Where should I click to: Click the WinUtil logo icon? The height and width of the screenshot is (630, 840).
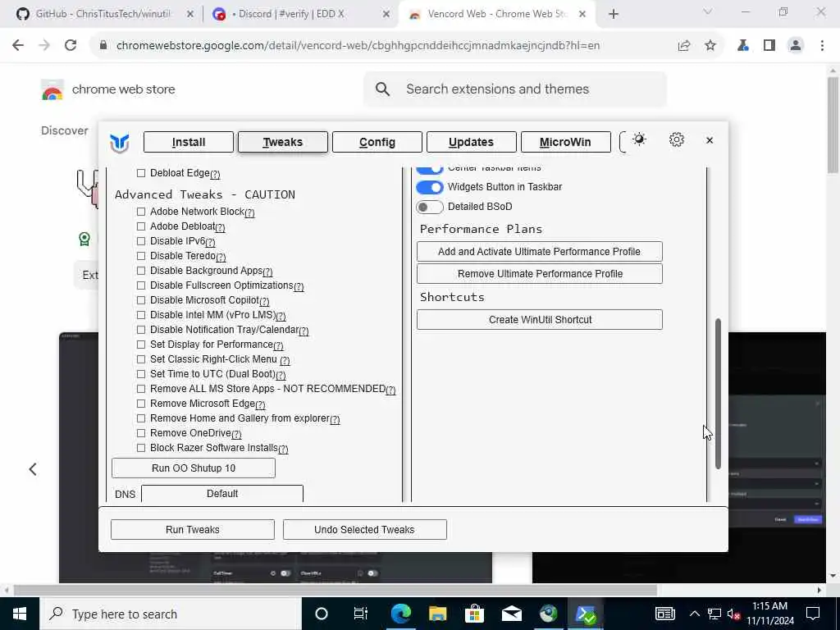coord(119,143)
